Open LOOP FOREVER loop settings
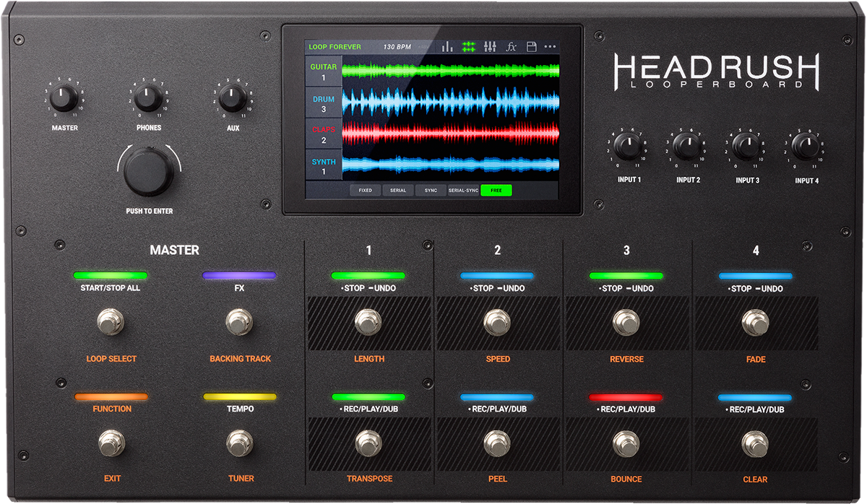This screenshot has height=504, width=867. (334, 46)
